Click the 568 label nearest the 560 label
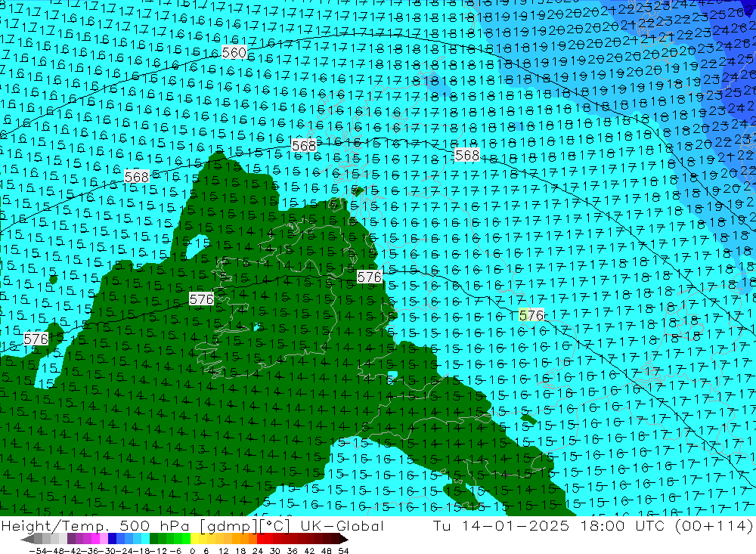This screenshot has width=756, height=554. click(x=304, y=145)
